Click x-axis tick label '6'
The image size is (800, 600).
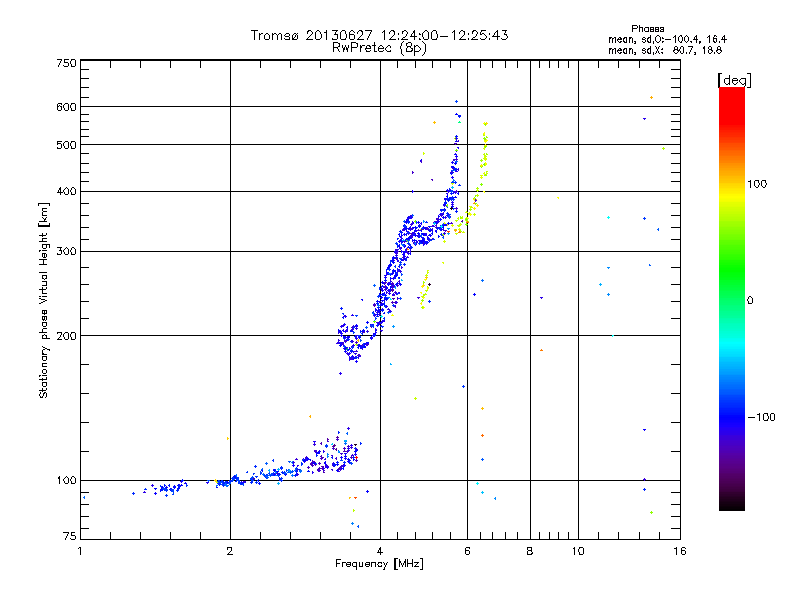467,551
